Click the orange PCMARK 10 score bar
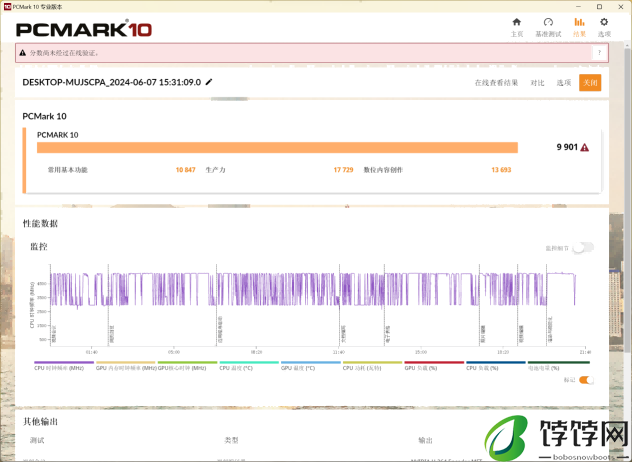 [x=277, y=148]
